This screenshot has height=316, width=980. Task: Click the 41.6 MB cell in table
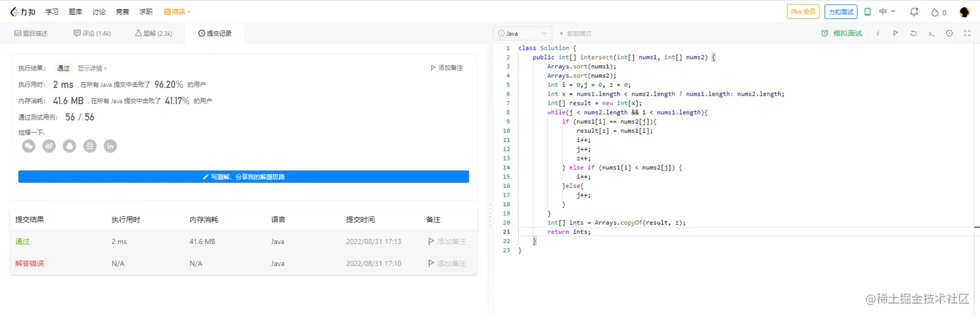[202, 242]
